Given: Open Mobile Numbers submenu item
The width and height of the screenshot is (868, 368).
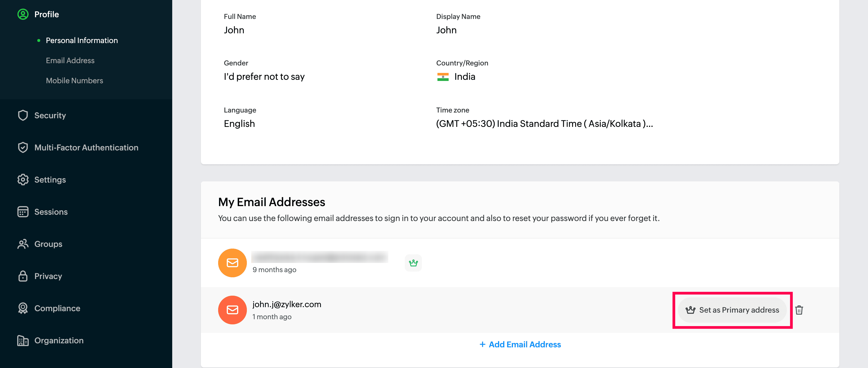Looking at the screenshot, I should 74,81.
